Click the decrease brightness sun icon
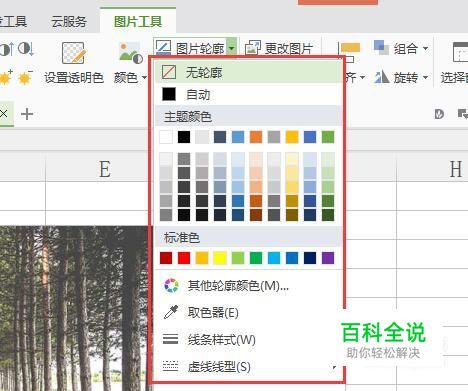This screenshot has width=468, height=391. [25, 78]
